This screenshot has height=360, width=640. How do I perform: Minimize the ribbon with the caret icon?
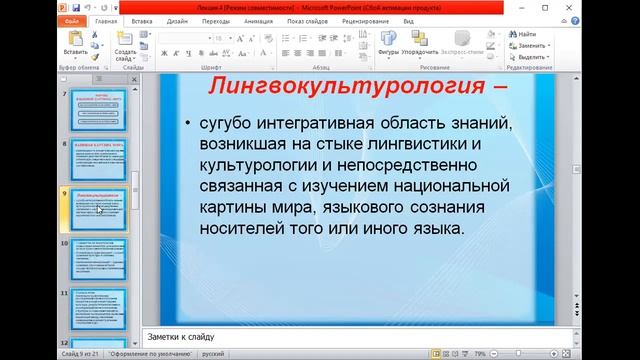coord(564,21)
